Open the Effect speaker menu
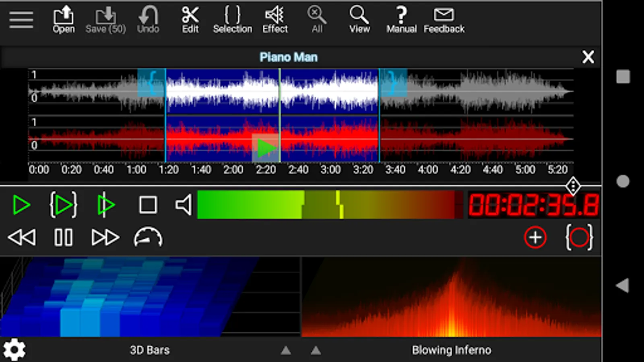Screen dimensions: 644x362 tap(275, 20)
